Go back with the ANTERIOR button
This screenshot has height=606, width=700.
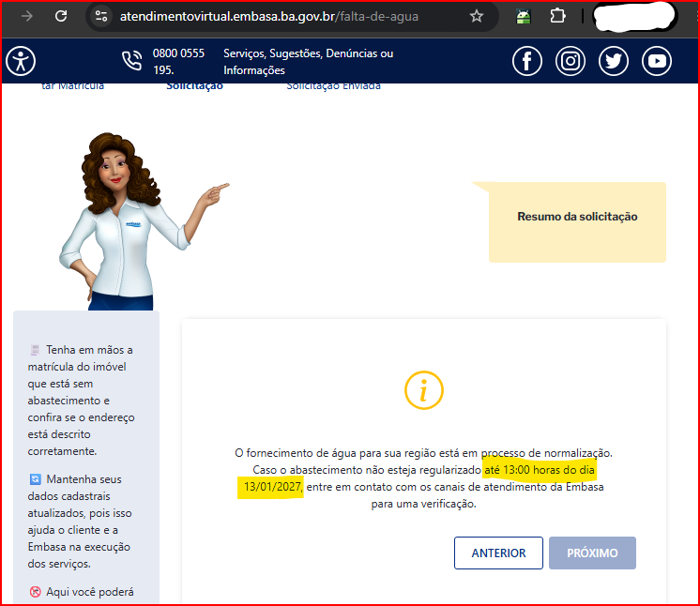pyautogui.click(x=498, y=553)
